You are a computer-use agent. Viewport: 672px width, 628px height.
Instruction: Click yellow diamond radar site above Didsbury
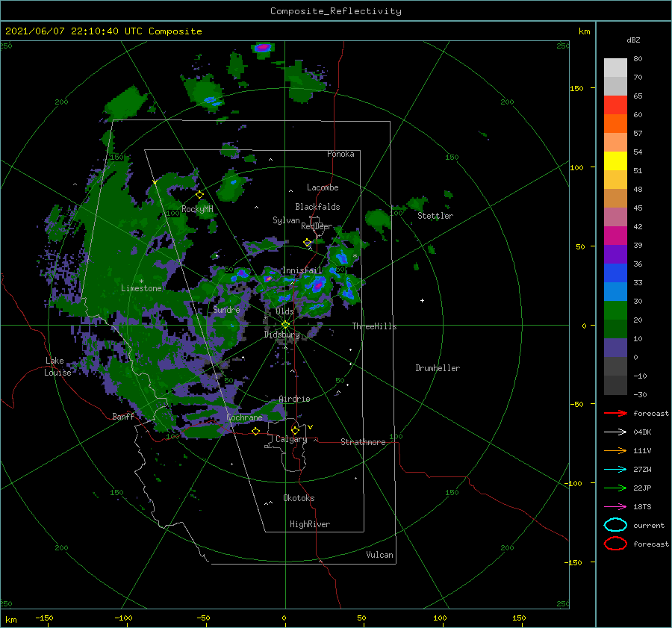(x=285, y=325)
